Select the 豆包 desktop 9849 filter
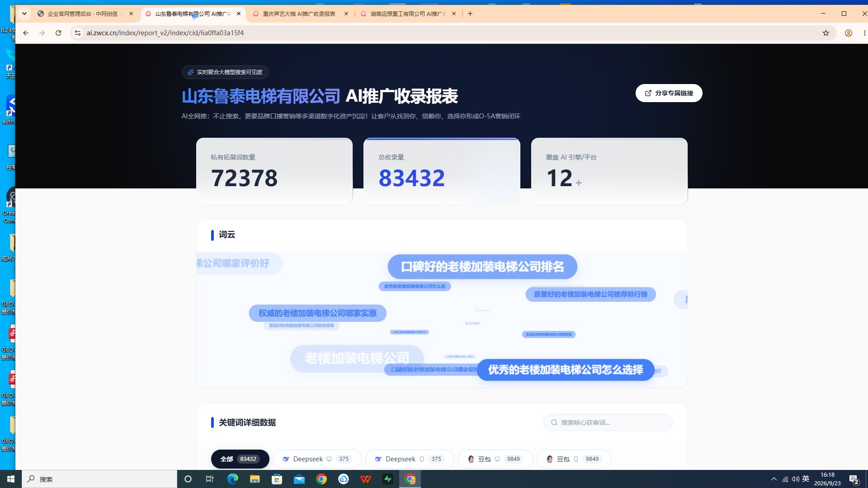The height and width of the screenshot is (488, 868). click(495, 459)
